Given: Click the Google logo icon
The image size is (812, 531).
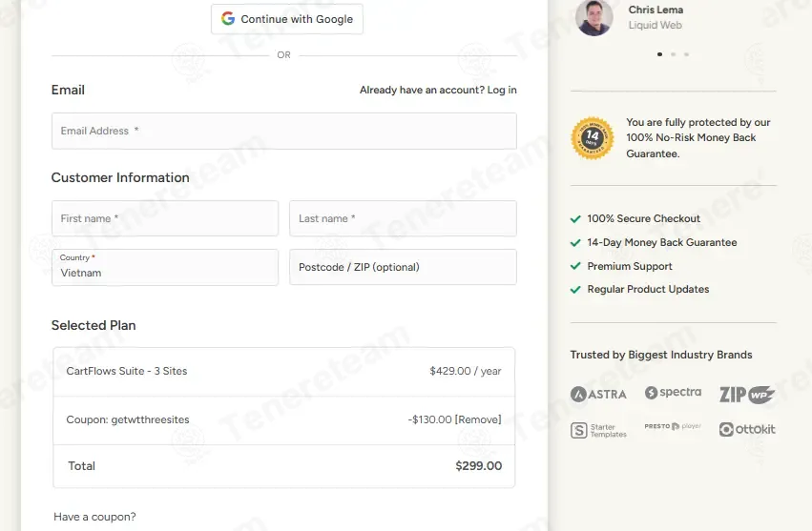Looking at the screenshot, I should 228,19.
